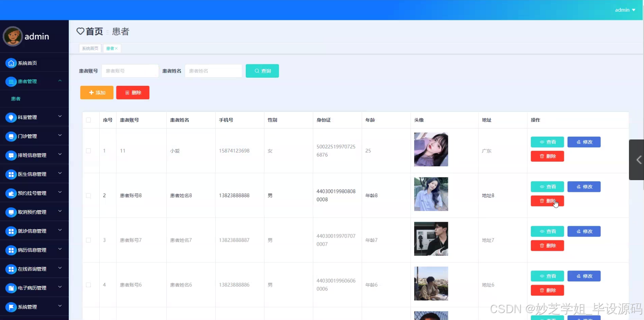This screenshot has height=320, width=644.
Task: Click the 电子病历管理 sidebar icon
Action: pyautogui.click(x=11, y=288)
